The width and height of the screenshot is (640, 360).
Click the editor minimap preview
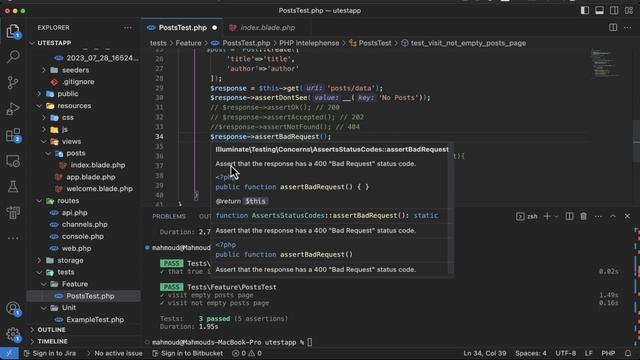(606, 63)
